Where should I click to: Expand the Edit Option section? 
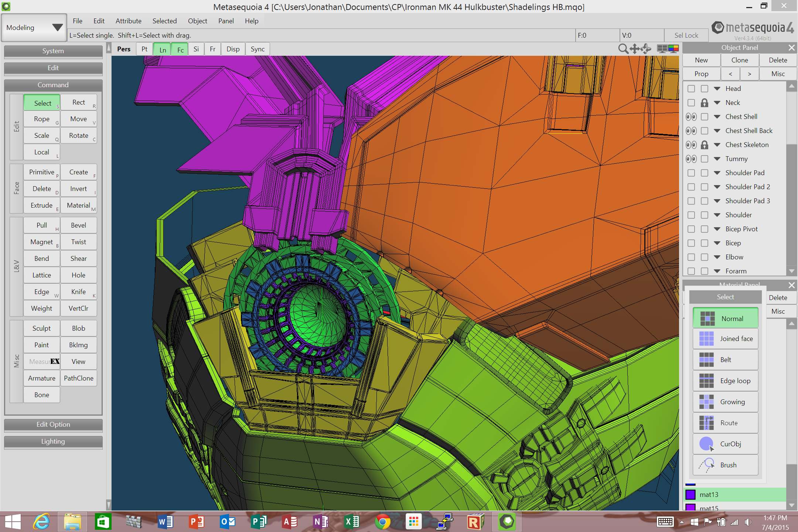[53, 424]
